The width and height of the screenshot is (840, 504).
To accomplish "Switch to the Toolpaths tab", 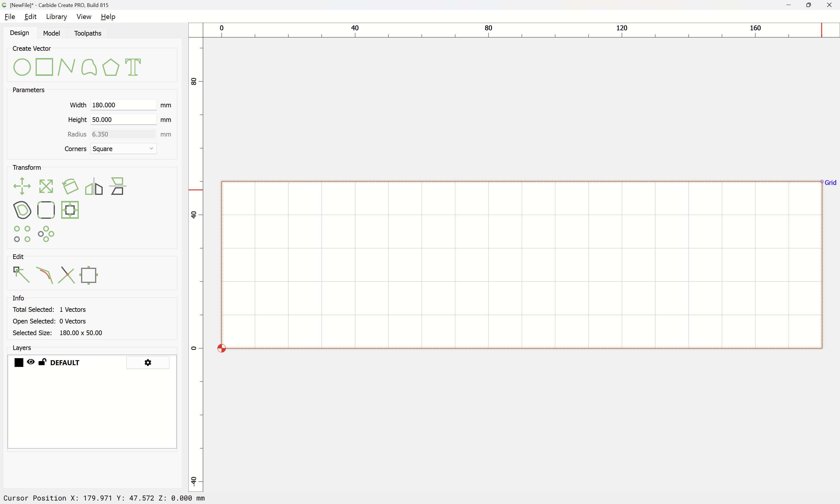I will tap(87, 33).
